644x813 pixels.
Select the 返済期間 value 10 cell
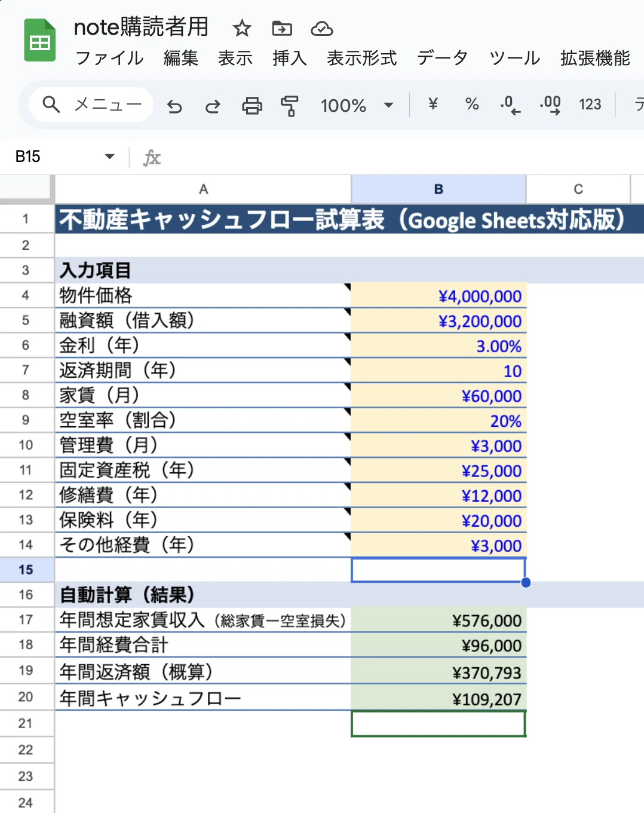(x=438, y=371)
